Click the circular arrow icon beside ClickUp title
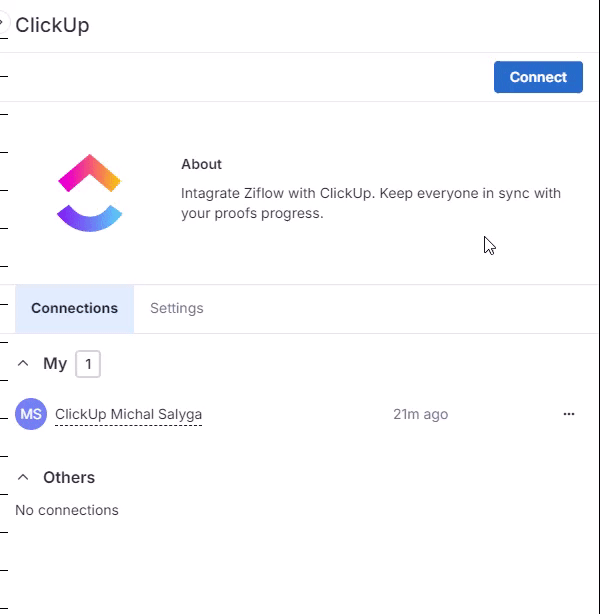The width and height of the screenshot is (600, 614). [3, 24]
